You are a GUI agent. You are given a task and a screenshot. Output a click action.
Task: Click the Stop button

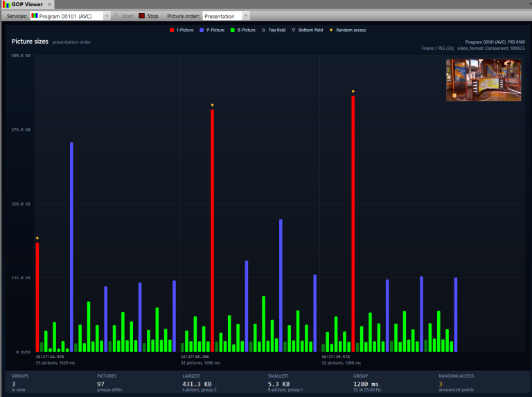click(149, 16)
